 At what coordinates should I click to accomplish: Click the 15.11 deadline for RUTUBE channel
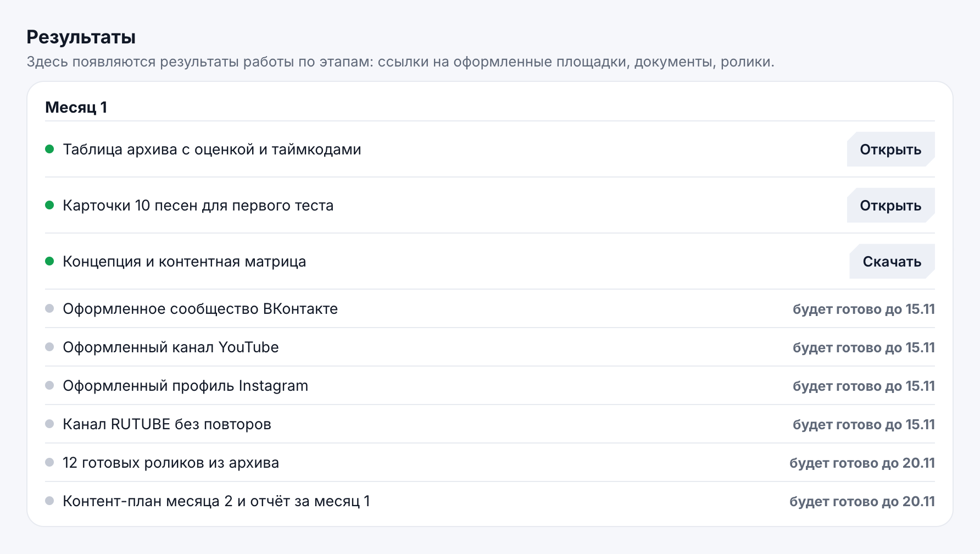(864, 424)
